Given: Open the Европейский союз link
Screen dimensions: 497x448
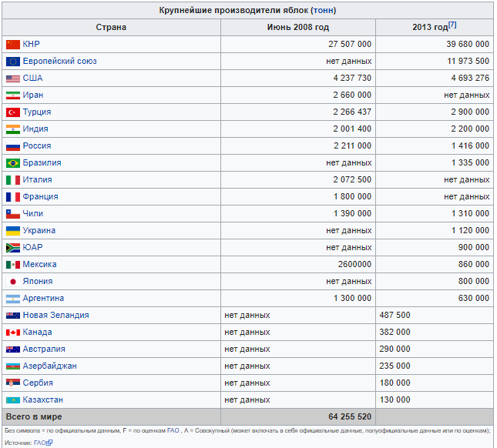Looking at the screenshot, I should click(59, 62).
